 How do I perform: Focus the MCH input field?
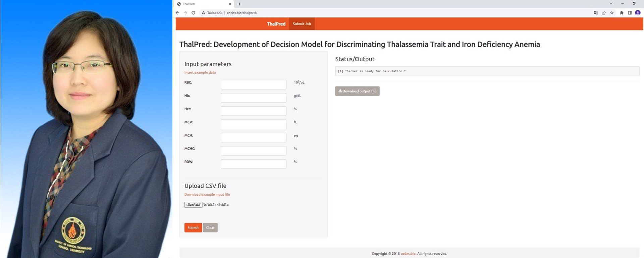[x=254, y=137]
